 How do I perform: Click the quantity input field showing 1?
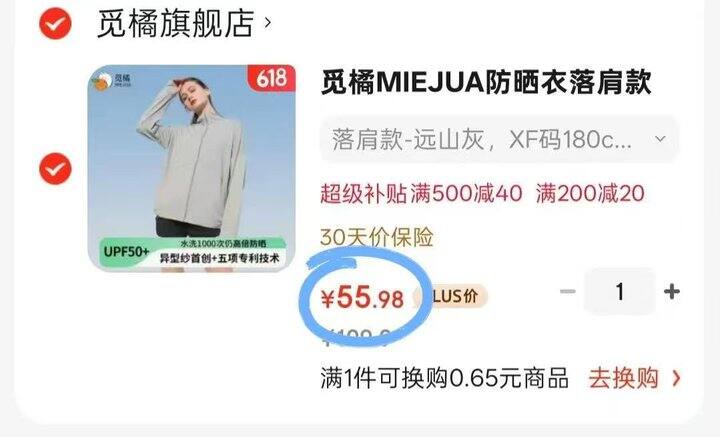(x=619, y=291)
